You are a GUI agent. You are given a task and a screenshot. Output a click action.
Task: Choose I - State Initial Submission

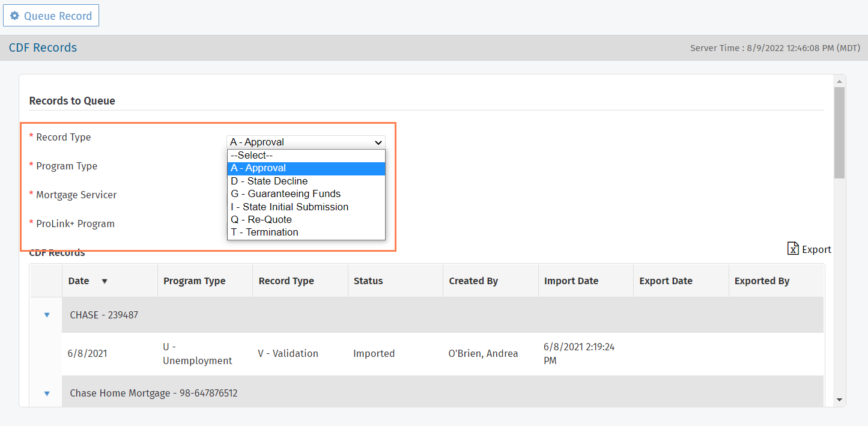tap(306, 207)
